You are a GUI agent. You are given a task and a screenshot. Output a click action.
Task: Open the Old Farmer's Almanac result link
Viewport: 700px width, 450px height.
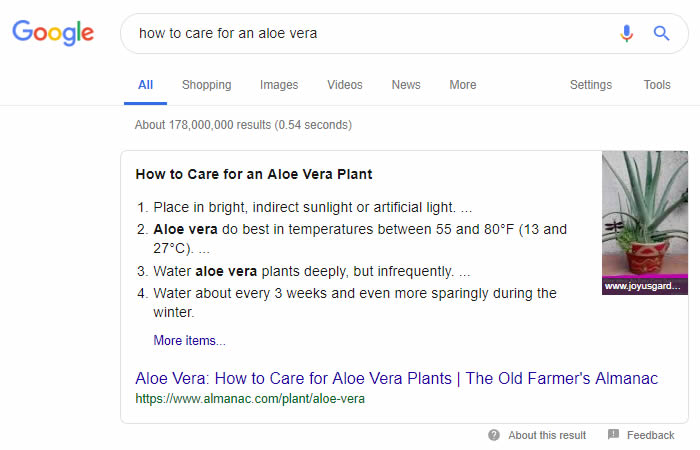pyautogui.click(x=396, y=378)
